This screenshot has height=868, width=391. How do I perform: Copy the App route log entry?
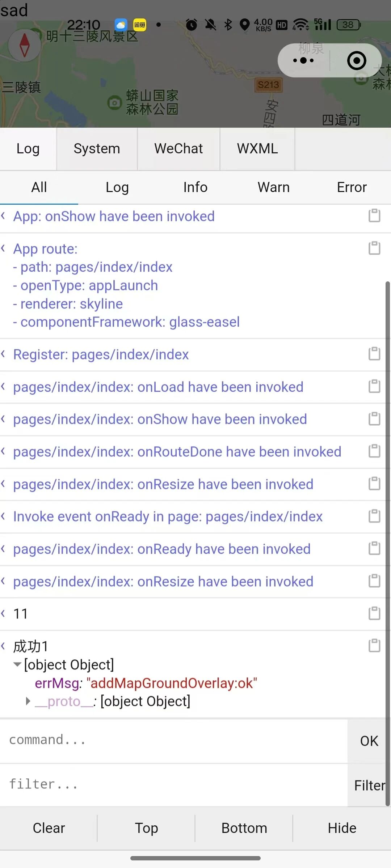click(x=374, y=248)
